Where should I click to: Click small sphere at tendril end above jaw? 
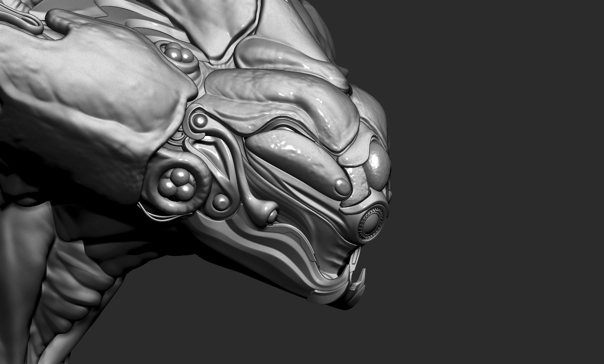coord(273,217)
